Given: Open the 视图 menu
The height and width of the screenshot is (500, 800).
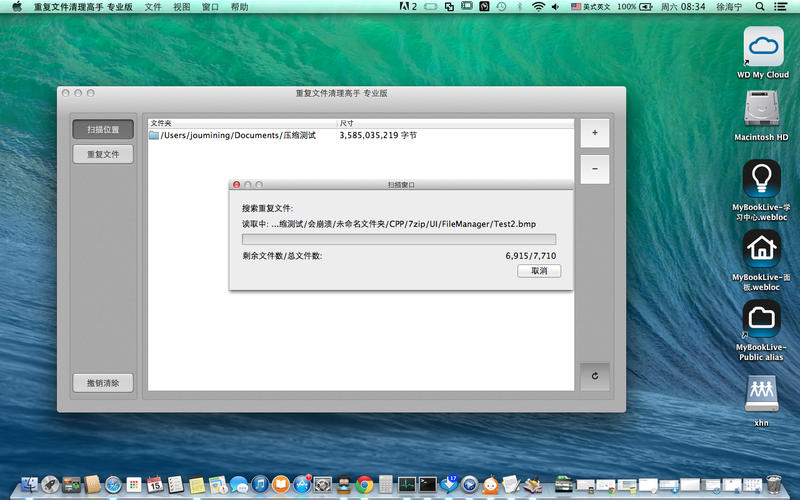Looking at the screenshot, I should click(x=181, y=7).
